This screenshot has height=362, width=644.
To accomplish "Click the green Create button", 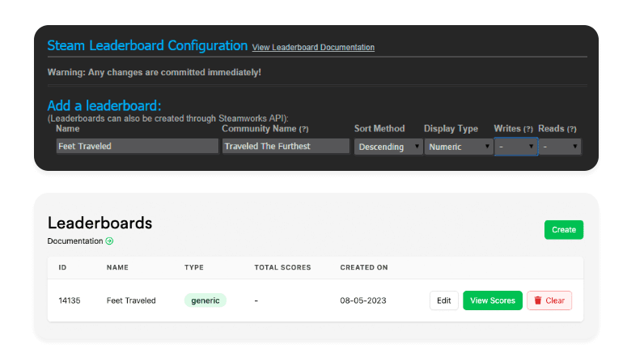I will click(x=563, y=230).
